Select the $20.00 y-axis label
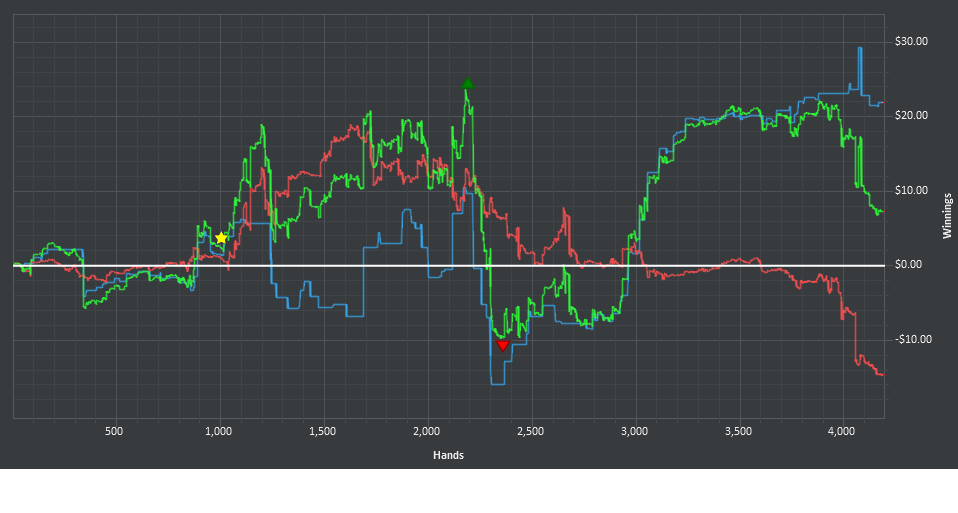958x513 pixels. point(911,116)
